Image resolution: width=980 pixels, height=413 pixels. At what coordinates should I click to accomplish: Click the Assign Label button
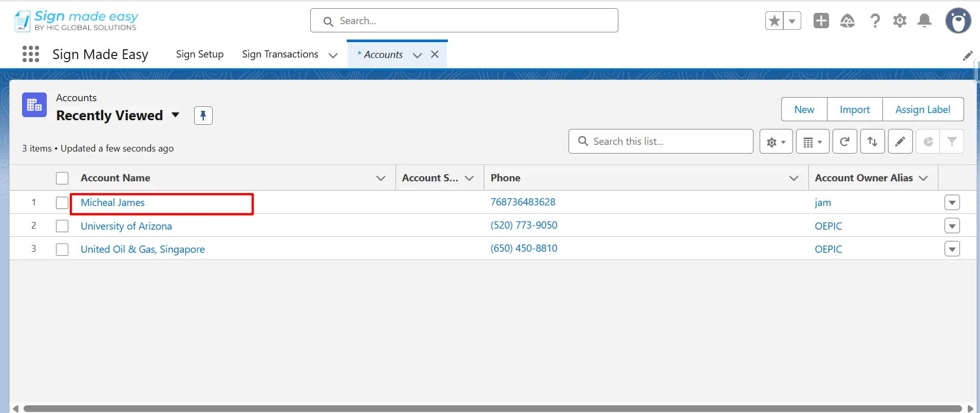click(x=923, y=109)
